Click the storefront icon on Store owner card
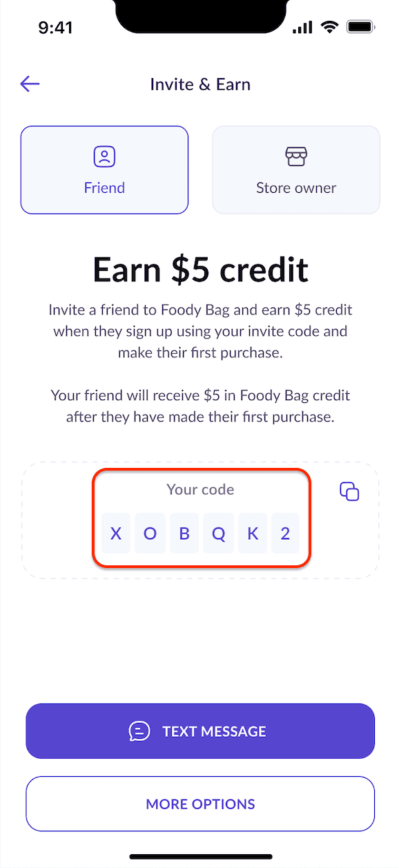 click(x=296, y=156)
